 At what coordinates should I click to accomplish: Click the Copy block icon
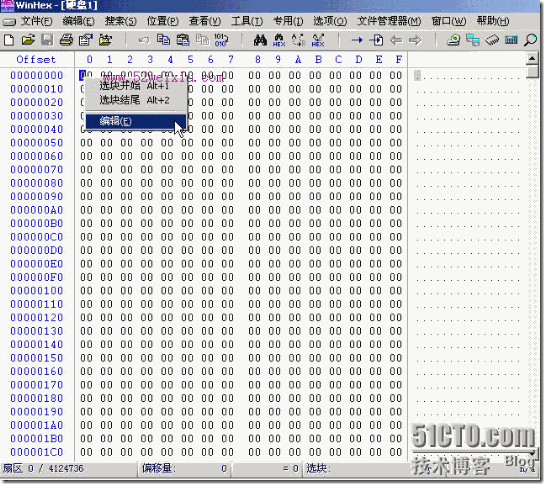[x=163, y=40]
